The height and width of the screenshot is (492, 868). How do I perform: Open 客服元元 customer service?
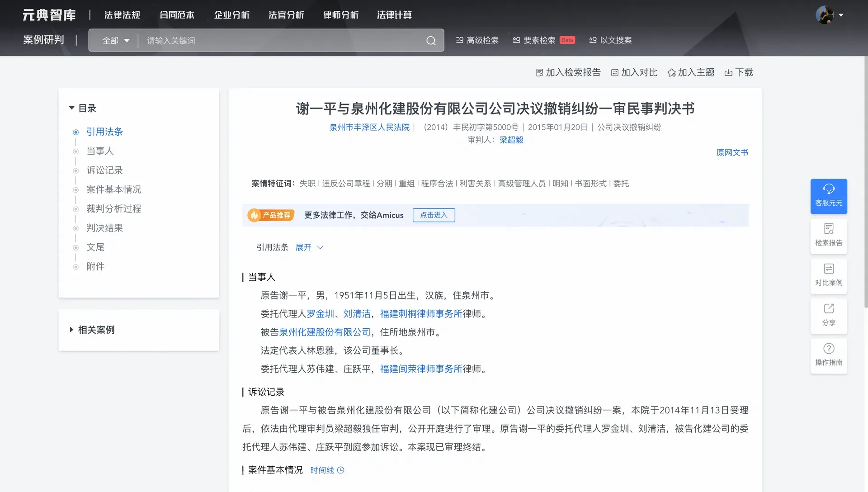coord(829,196)
